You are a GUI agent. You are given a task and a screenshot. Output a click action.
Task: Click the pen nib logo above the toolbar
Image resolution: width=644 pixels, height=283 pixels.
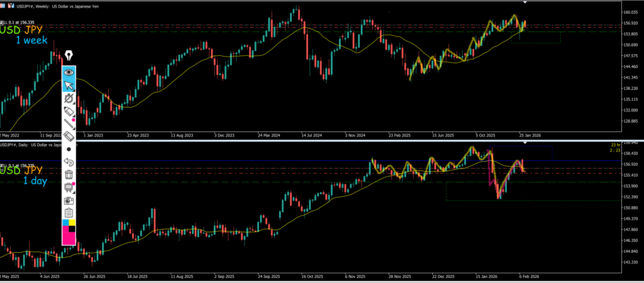(x=69, y=57)
